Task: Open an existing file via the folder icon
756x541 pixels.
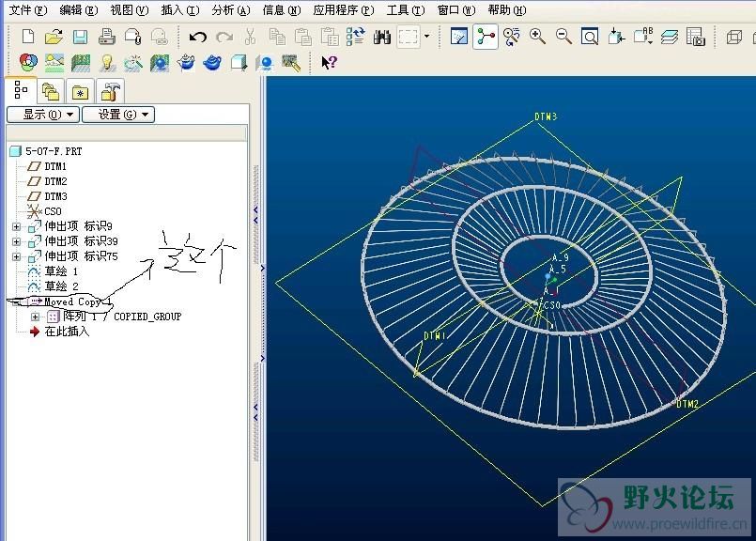Action: click(54, 37)
